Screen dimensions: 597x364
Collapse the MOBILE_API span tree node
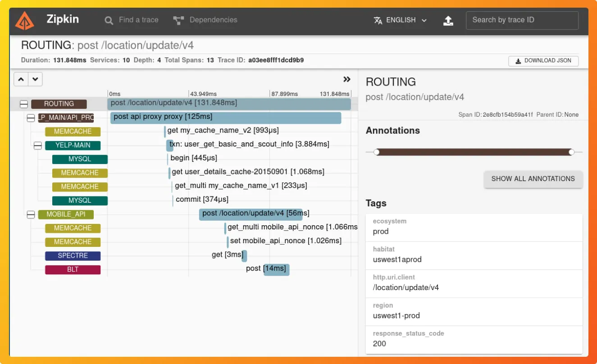tap(31, 214)
